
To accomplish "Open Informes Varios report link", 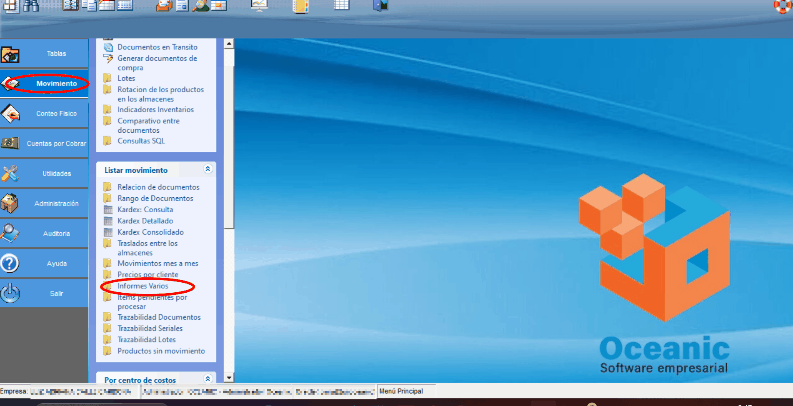I will click(x=142, y=287).
